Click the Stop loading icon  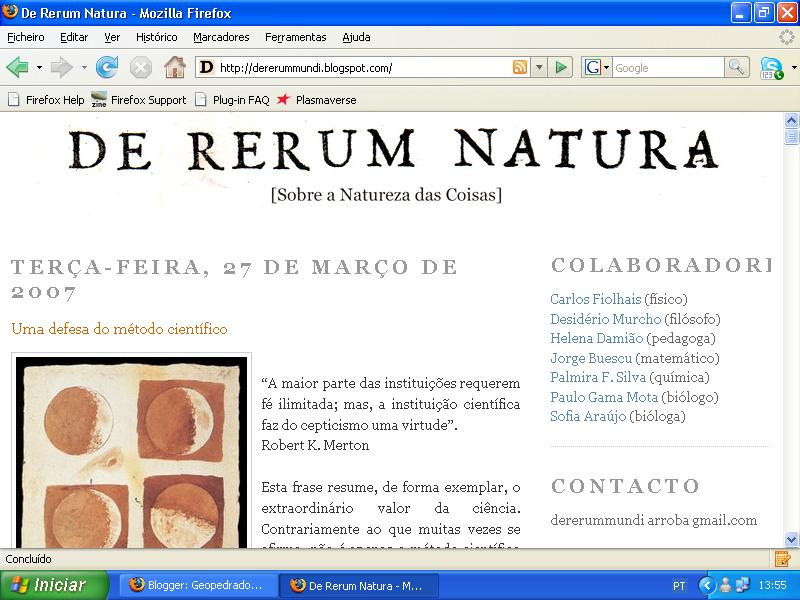pyautogui.click(x=141, y=67)
